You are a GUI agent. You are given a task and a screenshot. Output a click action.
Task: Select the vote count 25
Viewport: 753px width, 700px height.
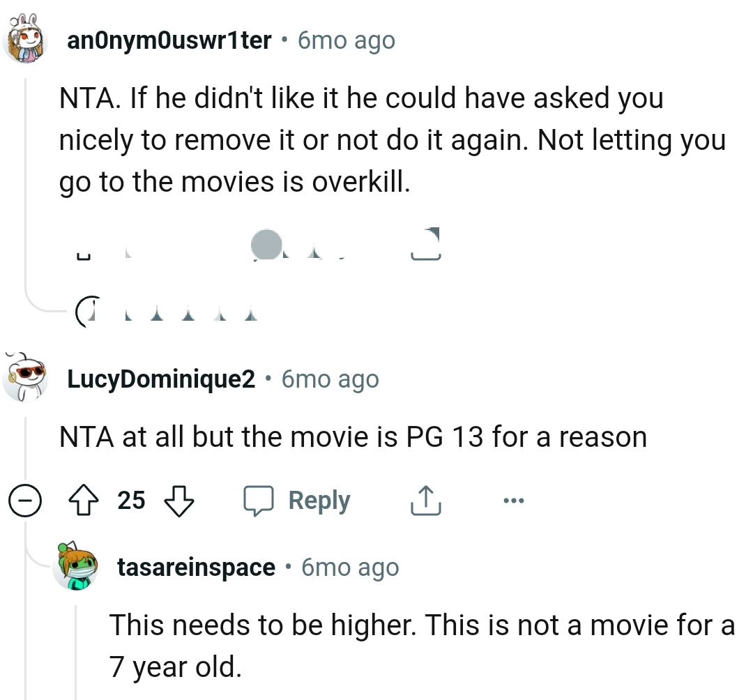[x=130, y=500]
